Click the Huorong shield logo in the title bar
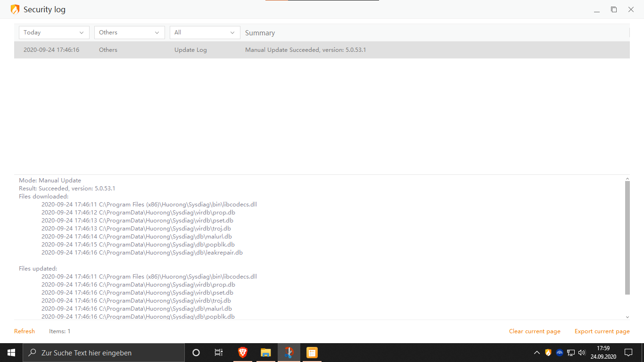The image size is (644, 362). [15, 9]
